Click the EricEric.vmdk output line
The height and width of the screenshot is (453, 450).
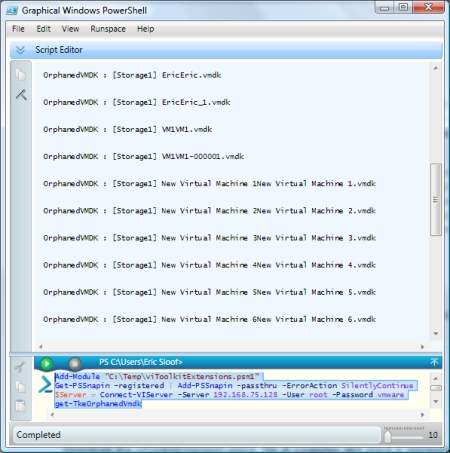click(x=132, y=75)
